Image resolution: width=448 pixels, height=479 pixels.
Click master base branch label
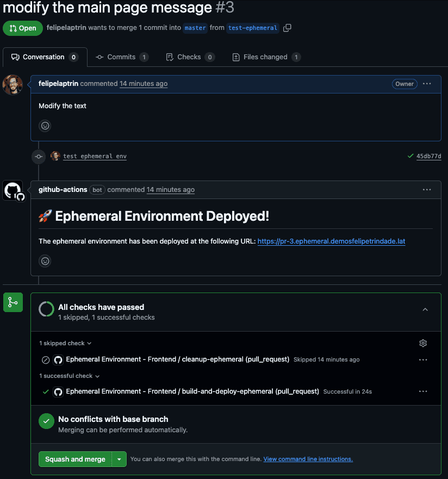pos(195,28)
